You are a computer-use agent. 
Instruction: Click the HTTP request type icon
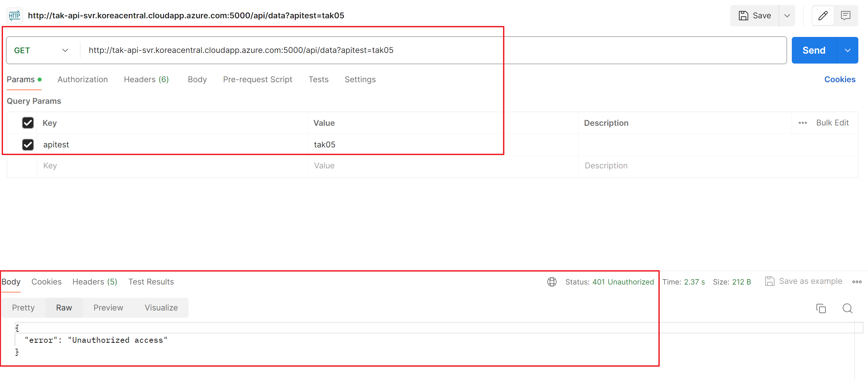point(15,16)
